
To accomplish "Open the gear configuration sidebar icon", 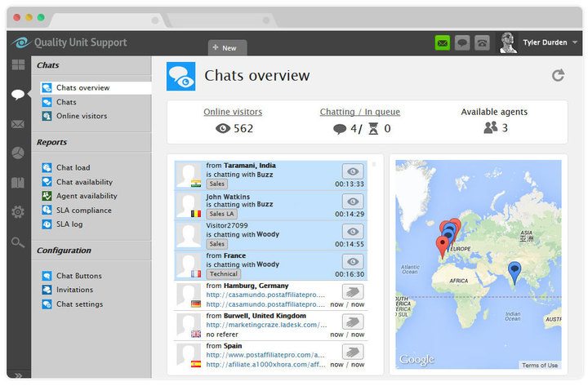I will click(18, 212).
